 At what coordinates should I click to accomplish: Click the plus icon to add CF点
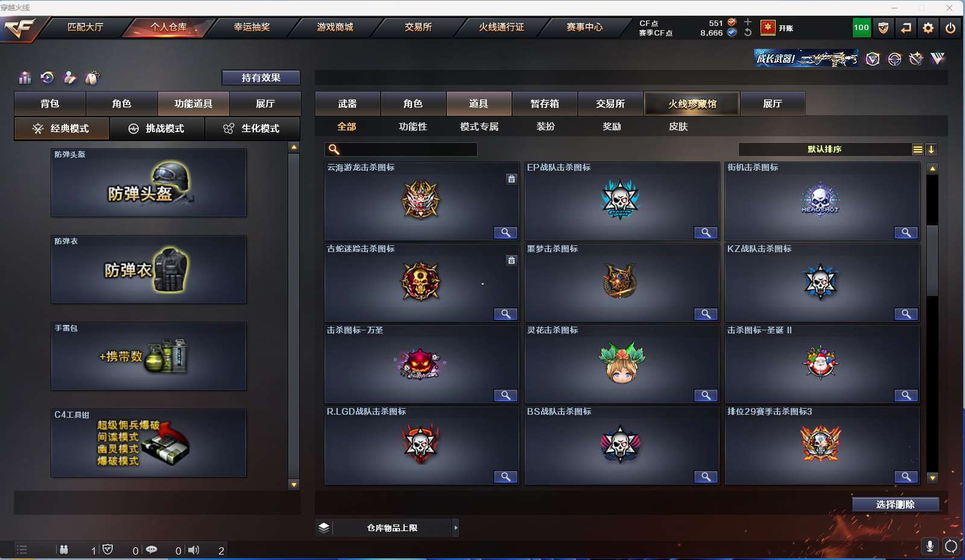748,22
